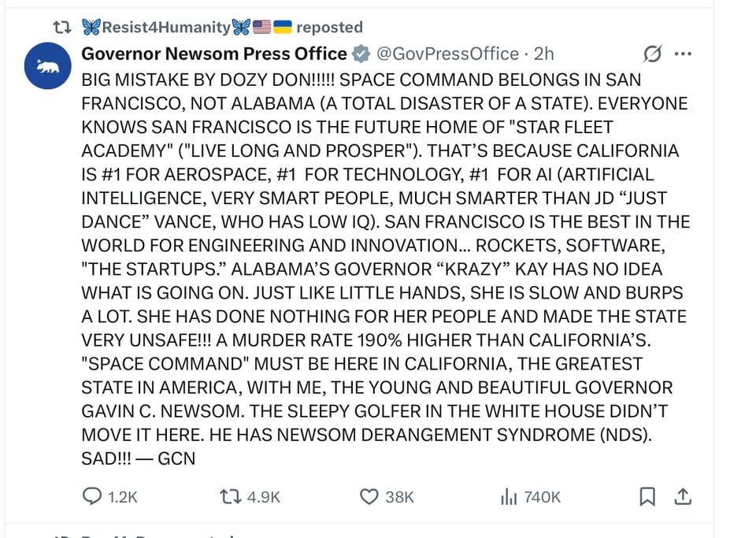756x538 pixels.
Task: Toggle the like heart off after liking
Action: (368, 496)
